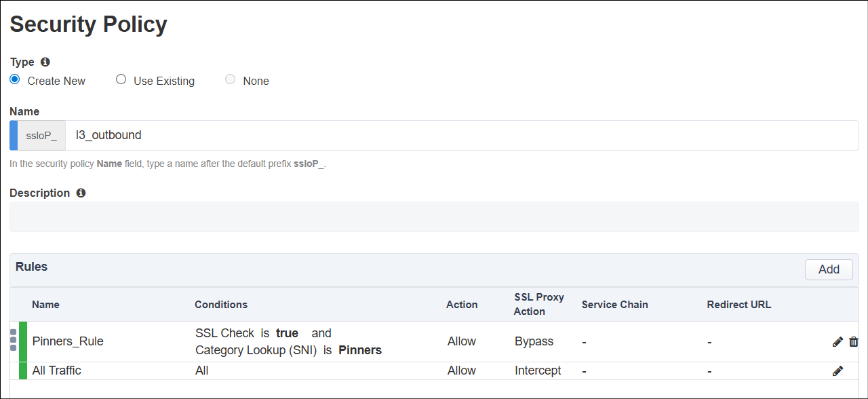Click the ssloP_ prefix label
The width and height of the screenshot is (868, 399).
pyautogui.click(x=41, y=135)
